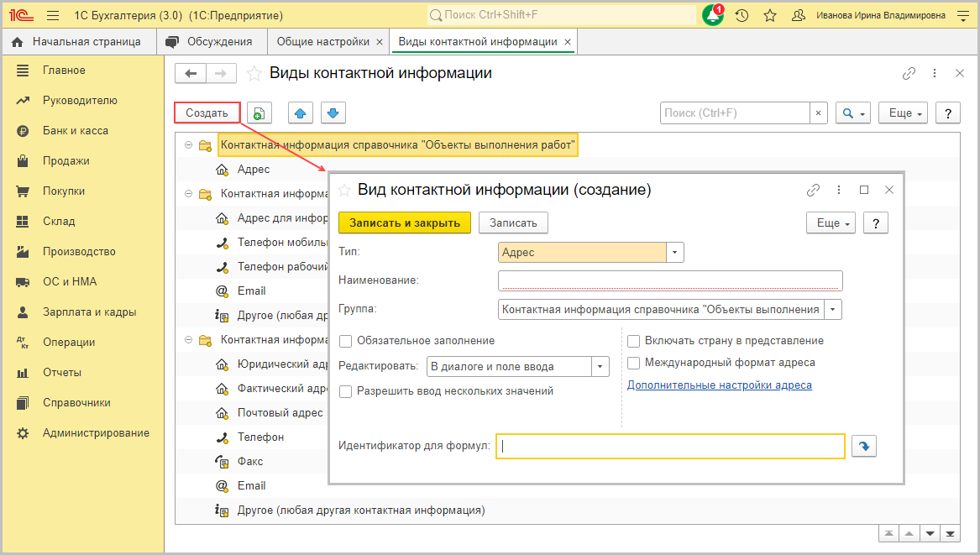Open Банк и касса section
The width and height of the screenshot is (980, 555).
(x=75, y=131)
